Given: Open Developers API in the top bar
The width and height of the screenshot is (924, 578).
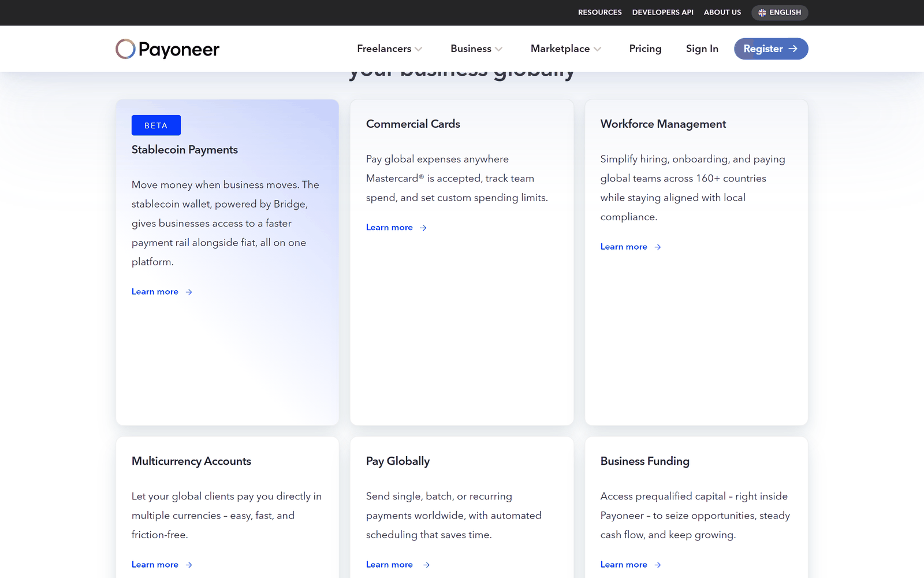Looking at the screenshot, I should click(x=663, y=12).
